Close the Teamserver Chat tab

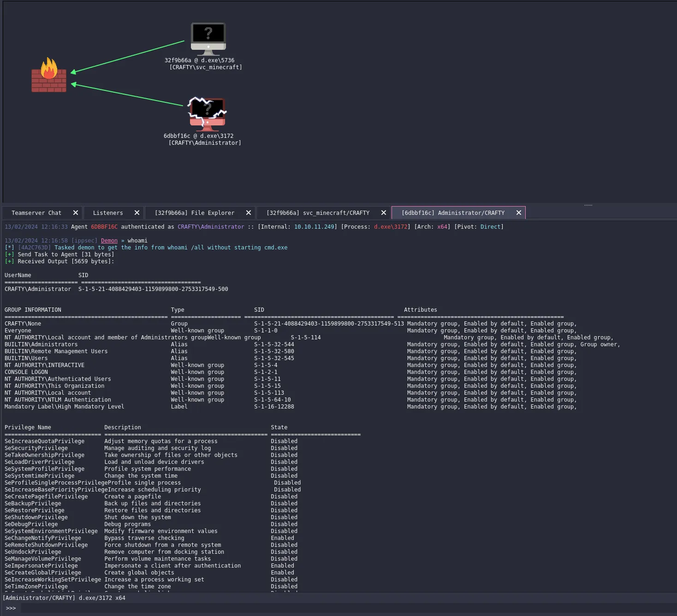click(x=76, y=213)
